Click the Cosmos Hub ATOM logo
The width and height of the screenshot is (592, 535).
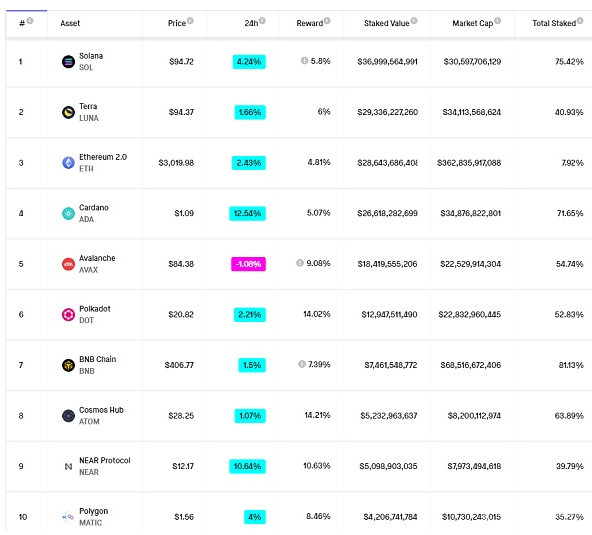[68, 416]
